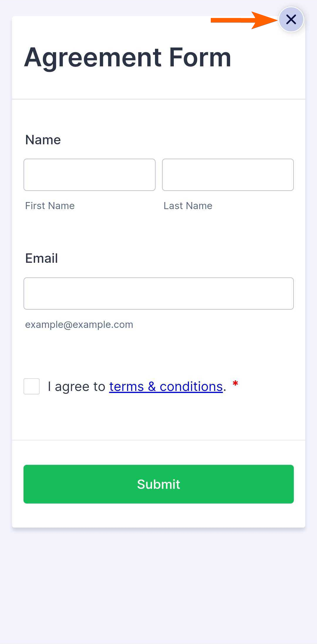Click the "I agree to" label text
Viewport: 317px width, 644px height.
77,387
